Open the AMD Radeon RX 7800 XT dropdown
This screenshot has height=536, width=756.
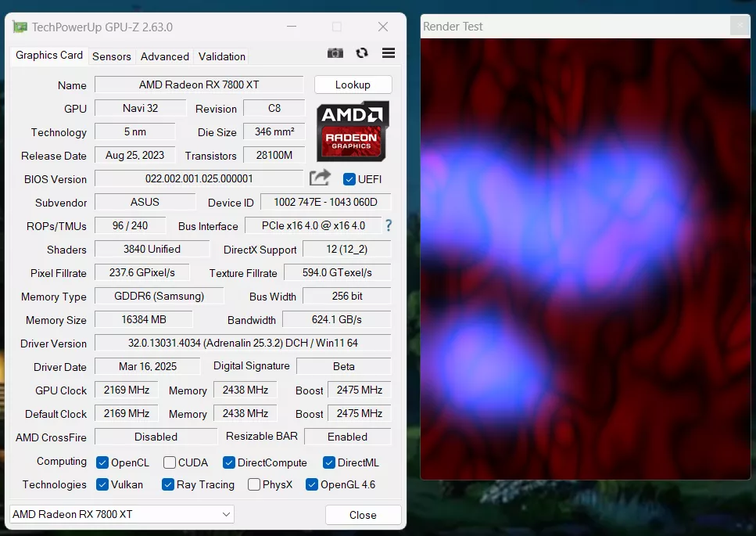click(x=122, y=514)
